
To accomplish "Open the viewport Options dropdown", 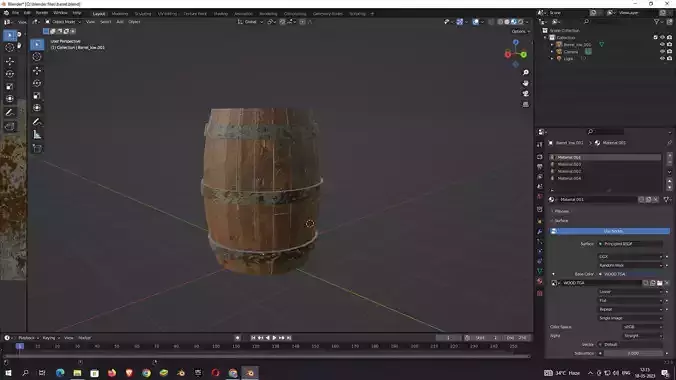I will pos(520,31).
